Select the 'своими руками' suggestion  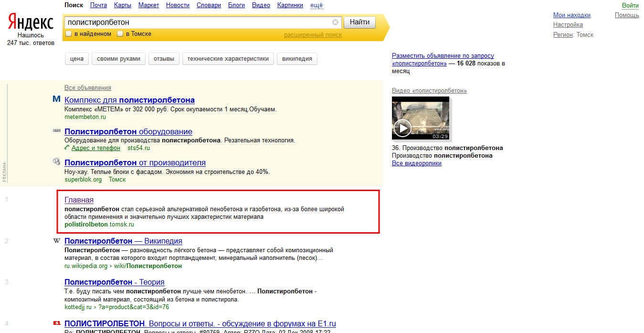[118, 59]
